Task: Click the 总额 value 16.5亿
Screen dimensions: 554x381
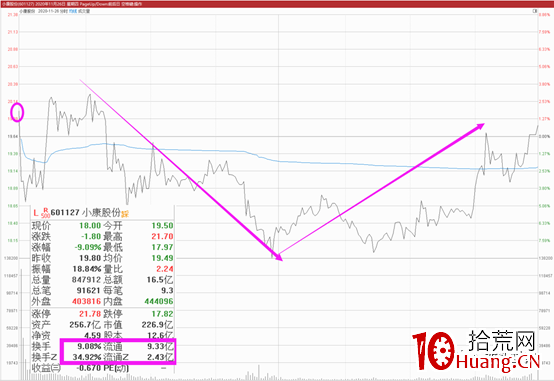Action: (160, 280)
